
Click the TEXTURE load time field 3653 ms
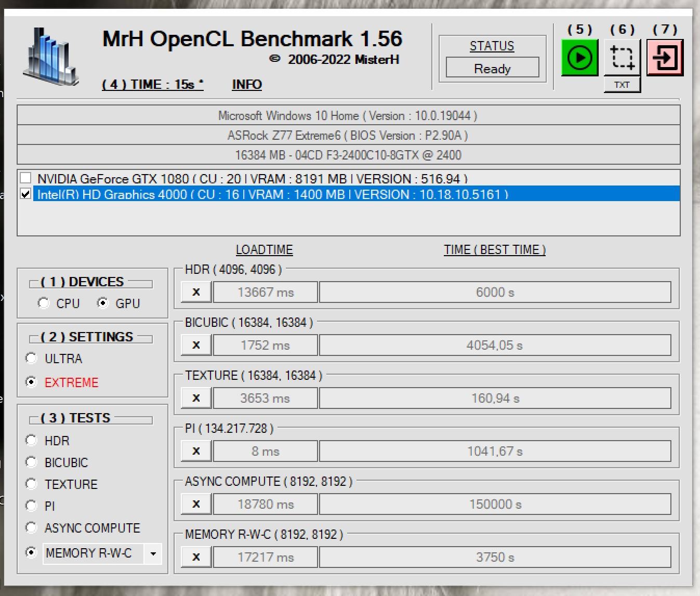click(266, 398)
